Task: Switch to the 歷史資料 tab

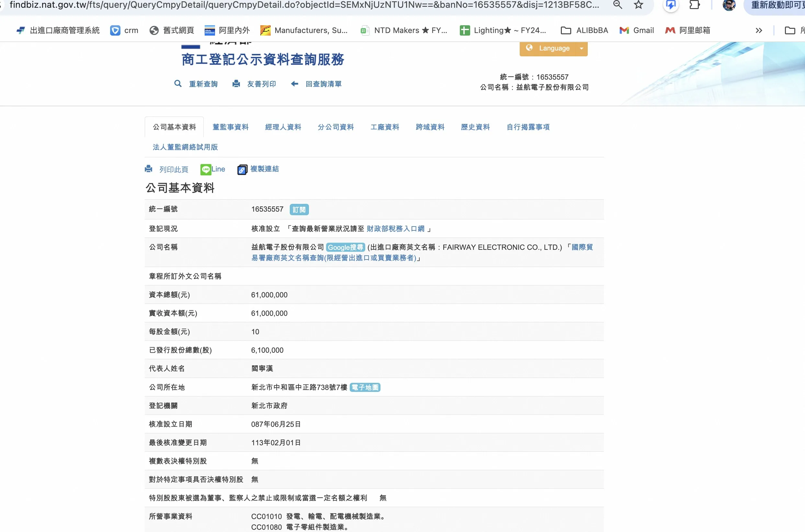Action: click(475, 127)
